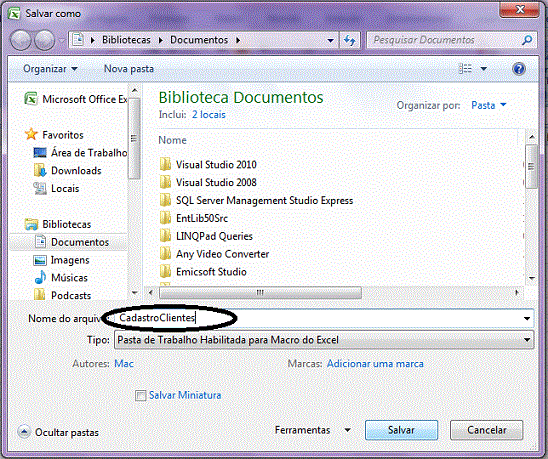This screenshot has width=548, height=459.
Task: Click the refresh arrows icon beside address bar
Action: pos(349,40)
